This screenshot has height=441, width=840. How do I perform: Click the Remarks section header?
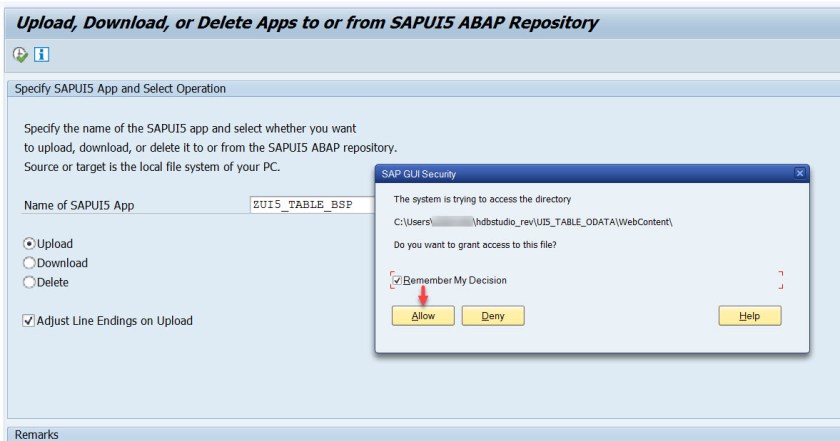click(423, 434)
